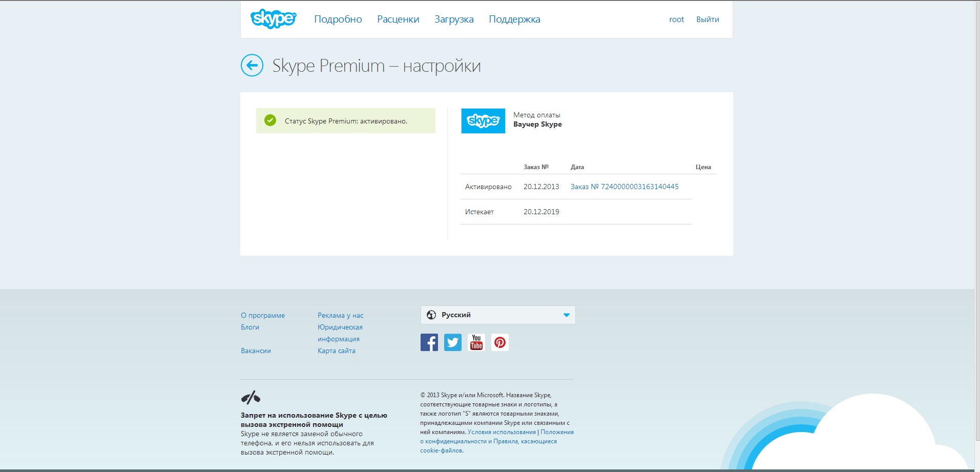This screenshot has height=472, width=980.
Task: Open the Условия использования link
Action: pyautogui.click(x=502, y=432)
